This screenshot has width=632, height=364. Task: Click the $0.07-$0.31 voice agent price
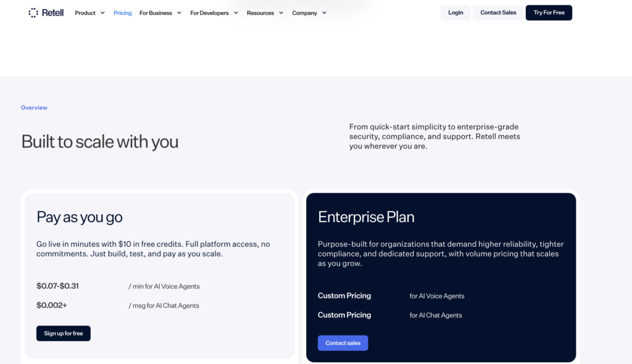point(57,286)
